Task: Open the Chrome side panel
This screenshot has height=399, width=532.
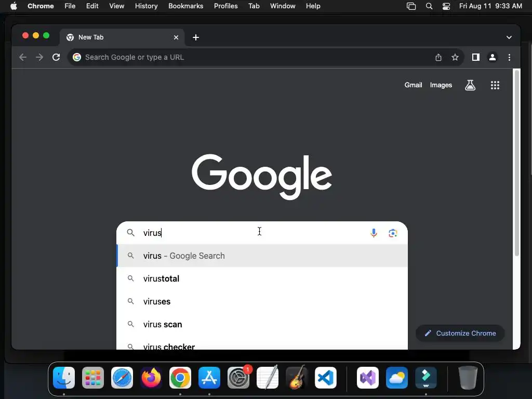Action: [x=476, y=57]
